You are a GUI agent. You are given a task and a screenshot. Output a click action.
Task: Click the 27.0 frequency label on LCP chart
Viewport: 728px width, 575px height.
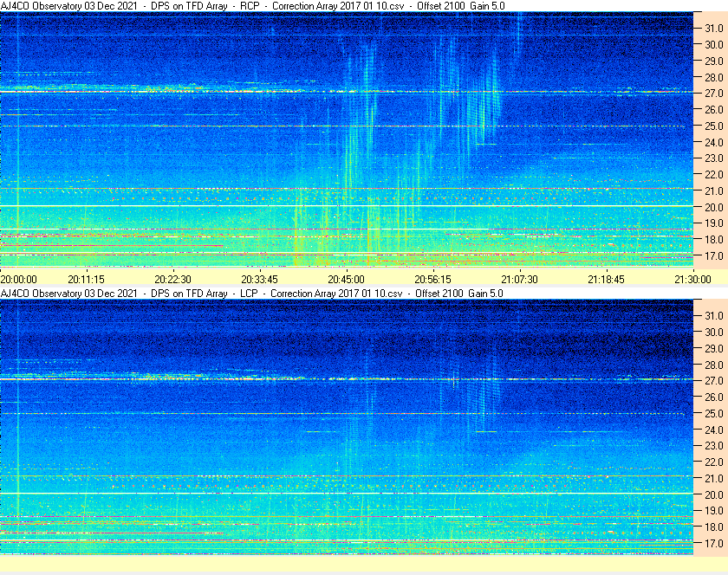pyautogui.click(x=714, y=381)
